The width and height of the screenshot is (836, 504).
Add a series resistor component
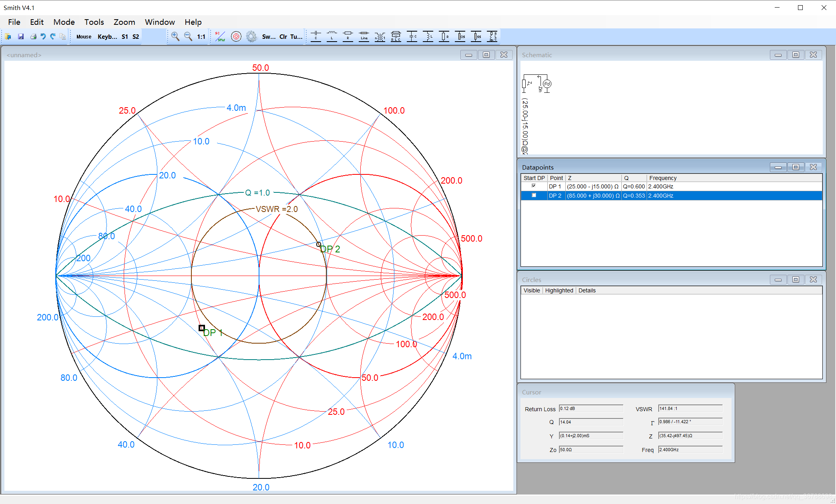pyautogui.click(x=348, y=36)
